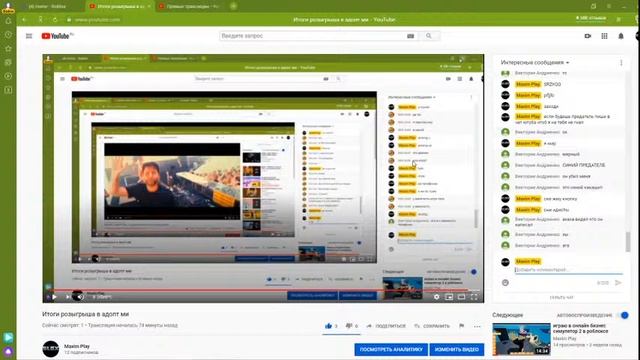Image resolution: width=640 pixels, height=360 pixels.
Task: Open a new browser tab
Action: click(x=233, y=6)
